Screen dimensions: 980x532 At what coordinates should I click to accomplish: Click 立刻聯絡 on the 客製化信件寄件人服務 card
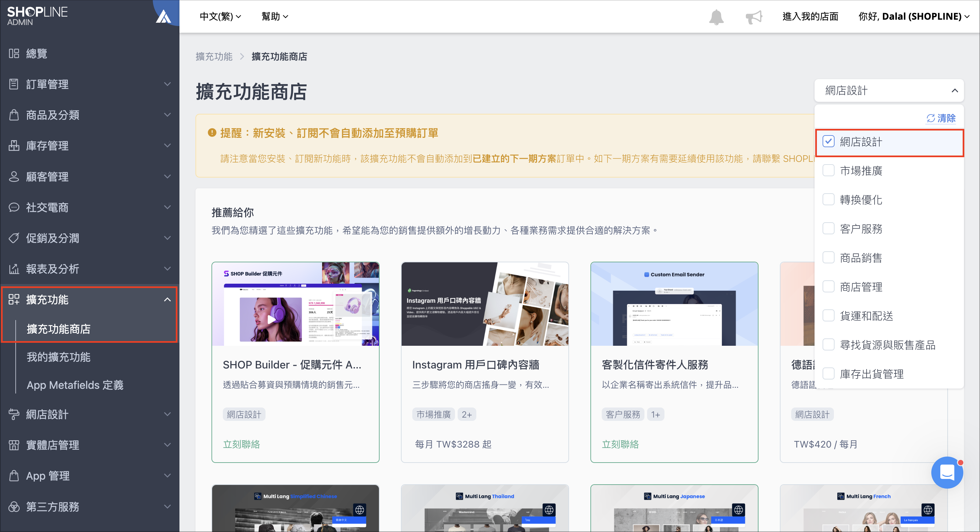tap(620, 444)
